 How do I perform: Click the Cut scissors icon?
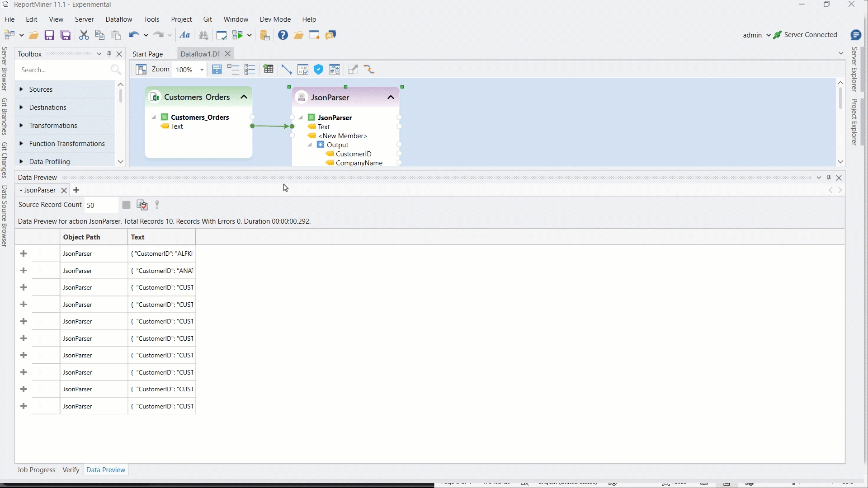[84, 35]
